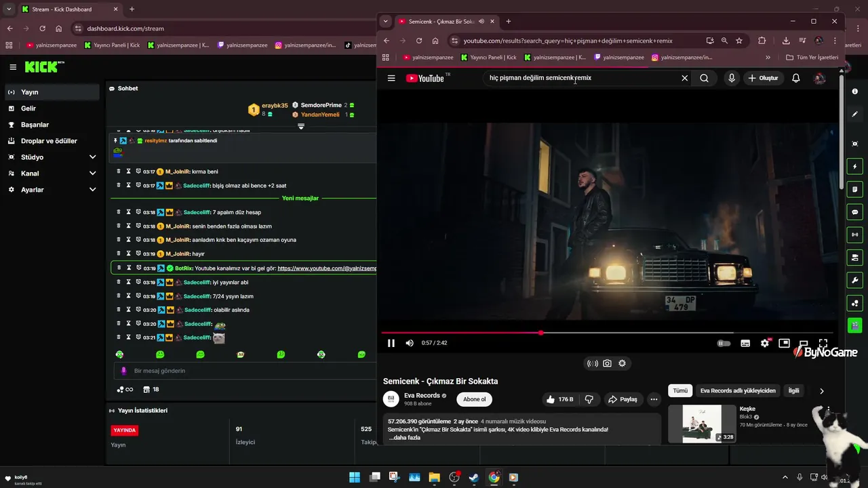
Task: Delete the M_JoinR hayır message
Action: (119, 253)
